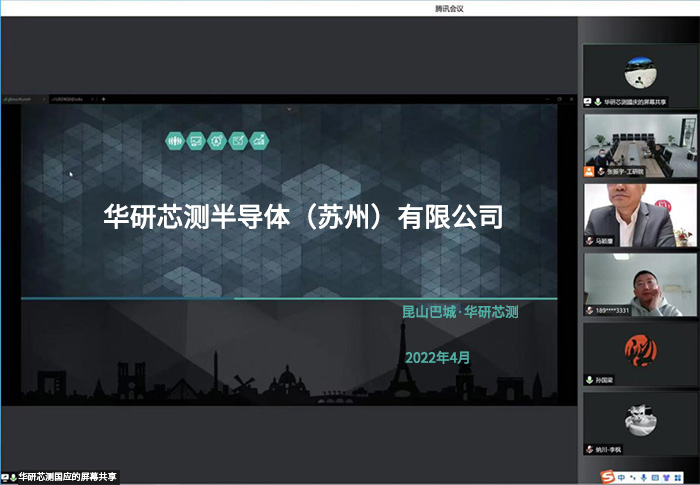Click the microphone icon in the IME toolbar
This screenshot has height=485, width=700.
pos(644,478)
